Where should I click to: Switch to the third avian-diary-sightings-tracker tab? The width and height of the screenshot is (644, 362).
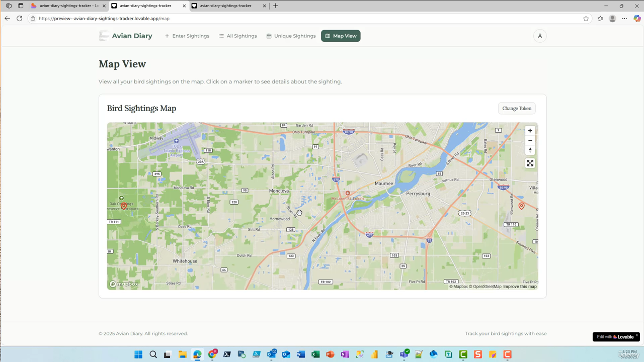[x=229, y=6]
